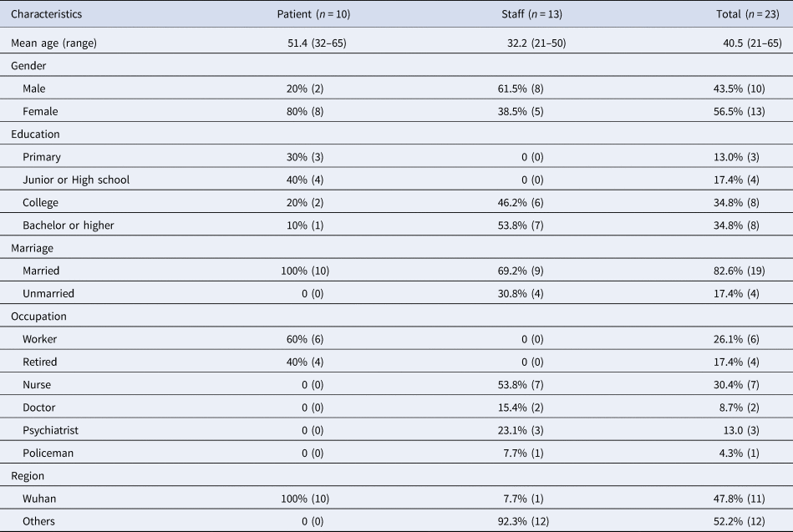Click the Mean age (range) row label
The image size is (793, 532).
pyautogui.click(x=53, y=43)
